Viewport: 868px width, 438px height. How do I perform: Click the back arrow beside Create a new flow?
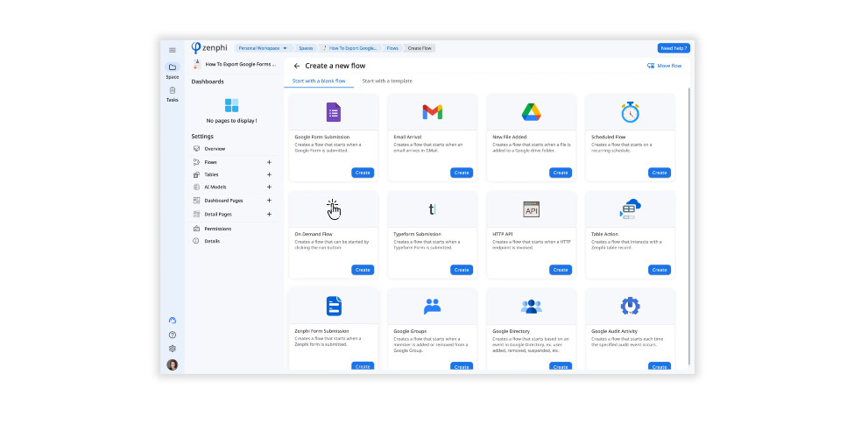click(297, 66)
